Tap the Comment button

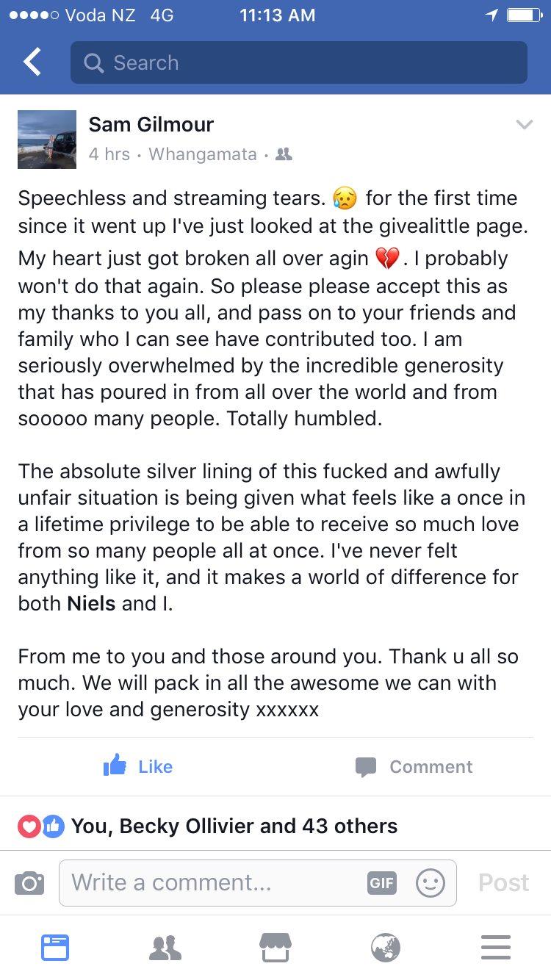point(414,766)
